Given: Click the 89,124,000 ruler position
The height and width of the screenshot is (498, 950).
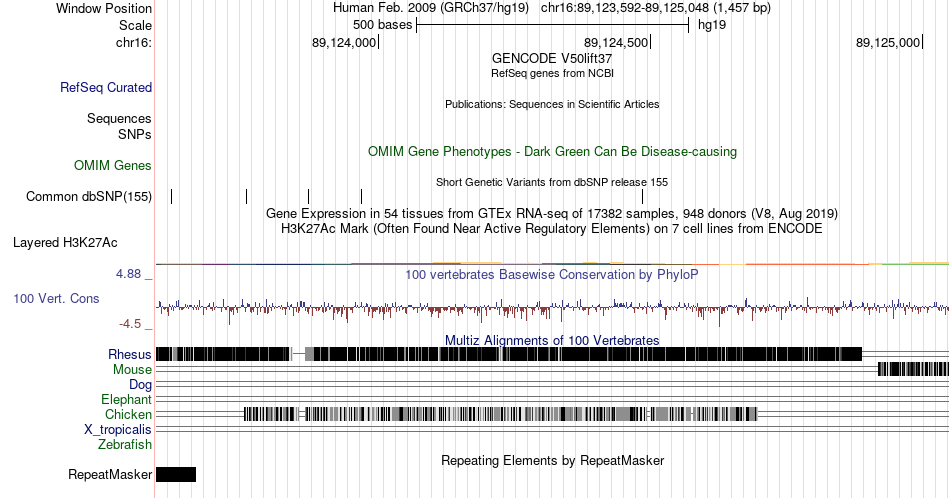Looking at the screenshot, I should coord(344,42).
